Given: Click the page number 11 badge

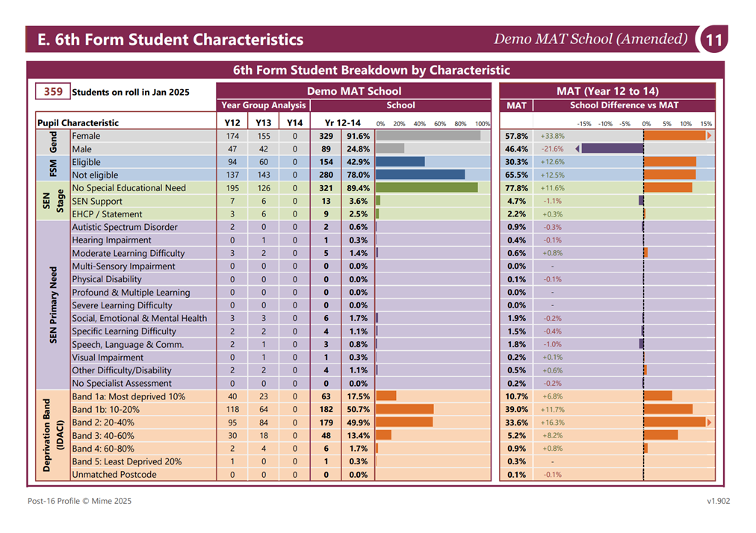Looking at the screenshot, I should 714,39.
